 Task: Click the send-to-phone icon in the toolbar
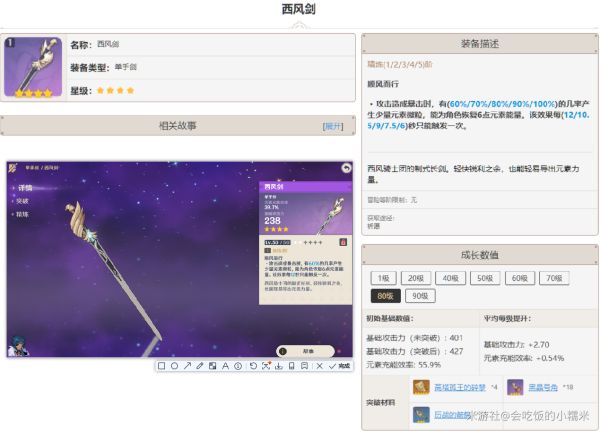tap(292, 366)
